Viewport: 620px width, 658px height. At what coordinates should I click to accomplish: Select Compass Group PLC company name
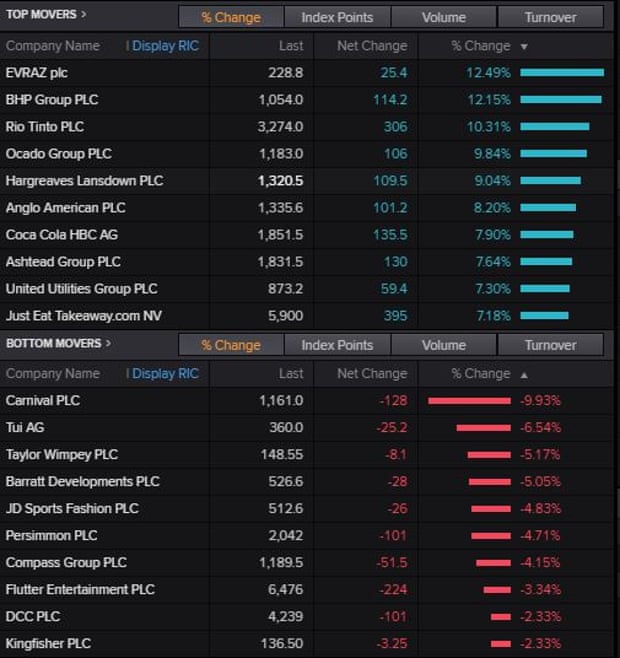point(66,562)
